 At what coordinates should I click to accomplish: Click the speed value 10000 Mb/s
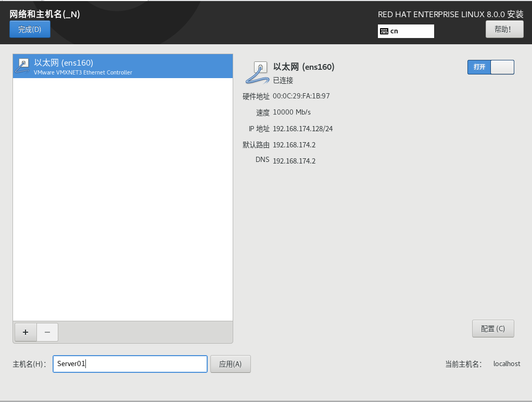[x=292, y=112]
